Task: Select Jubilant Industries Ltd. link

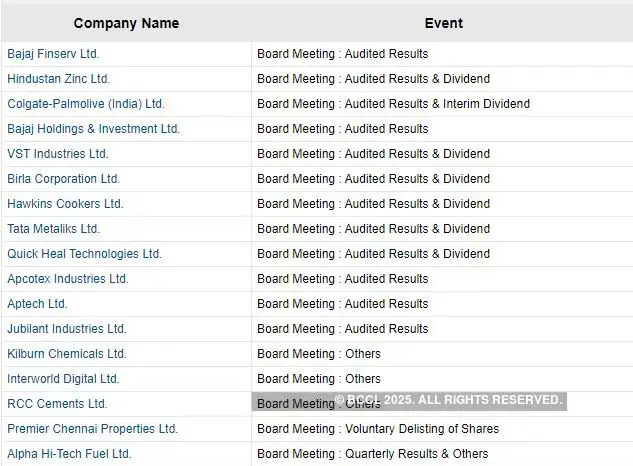Action: pos(66,329)
